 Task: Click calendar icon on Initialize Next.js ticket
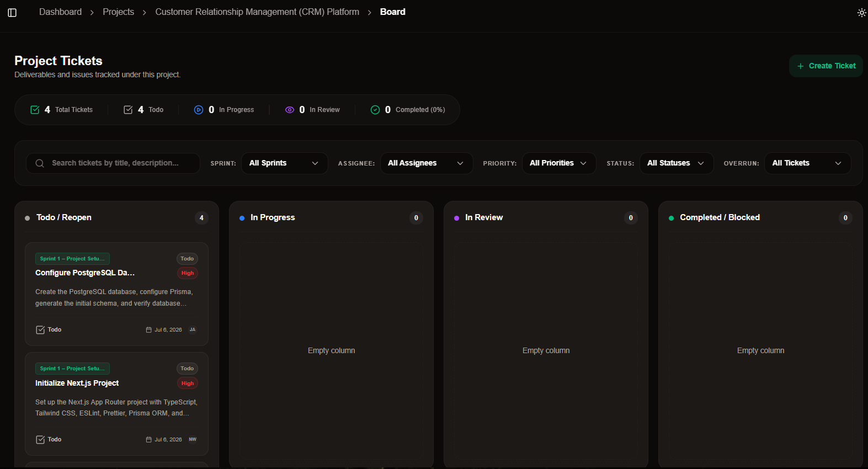pyautogui.click(x=148, y=440)
